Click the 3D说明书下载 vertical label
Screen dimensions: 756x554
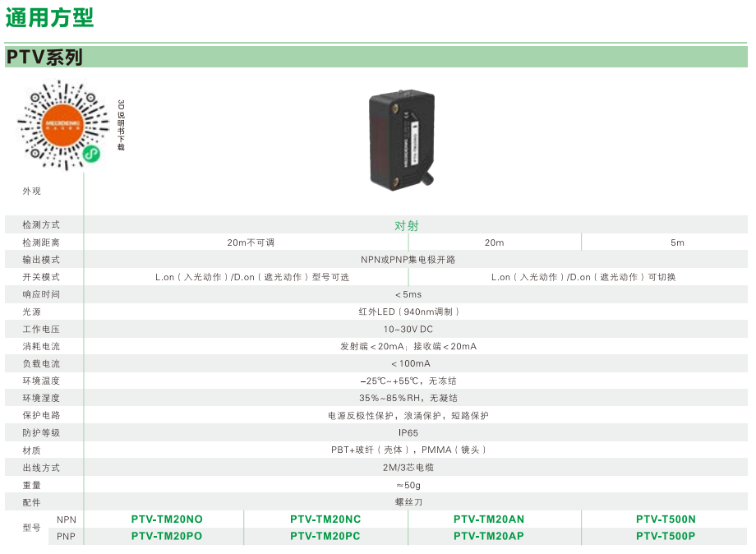(121, 125)
